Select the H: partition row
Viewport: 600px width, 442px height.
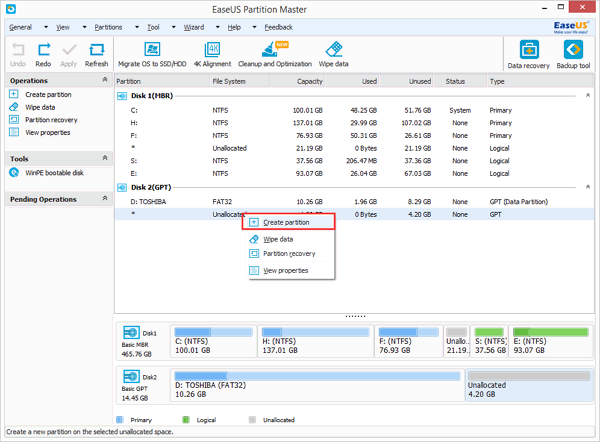[x=354, y=123]
